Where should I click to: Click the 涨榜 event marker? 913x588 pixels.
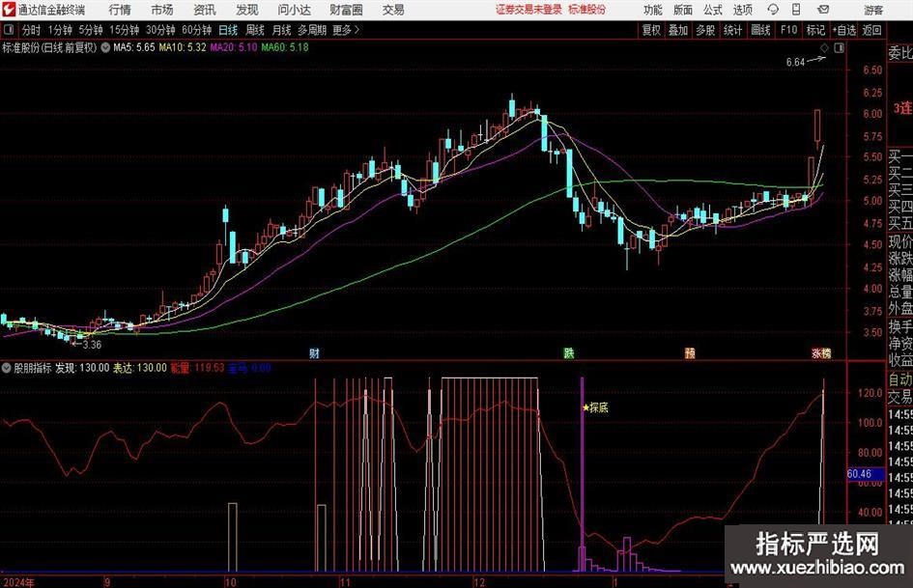(821, 352)
